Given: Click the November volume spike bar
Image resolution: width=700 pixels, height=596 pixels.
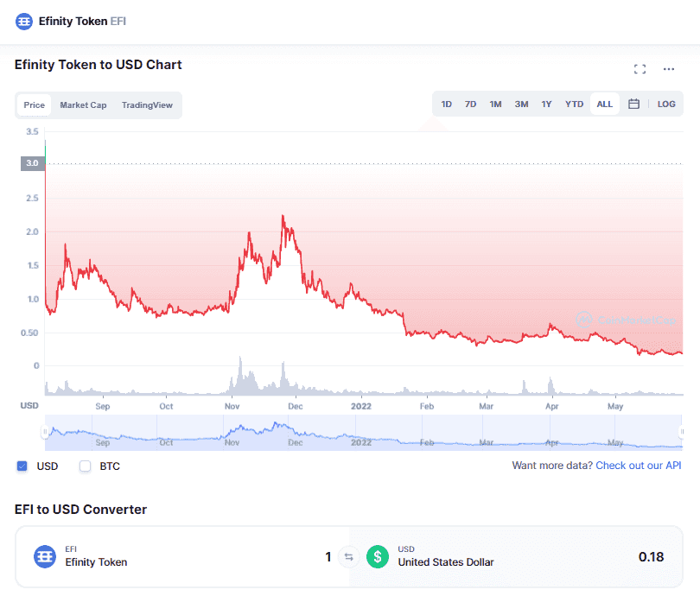Looking at the screenshot, I should coord(240,375).
